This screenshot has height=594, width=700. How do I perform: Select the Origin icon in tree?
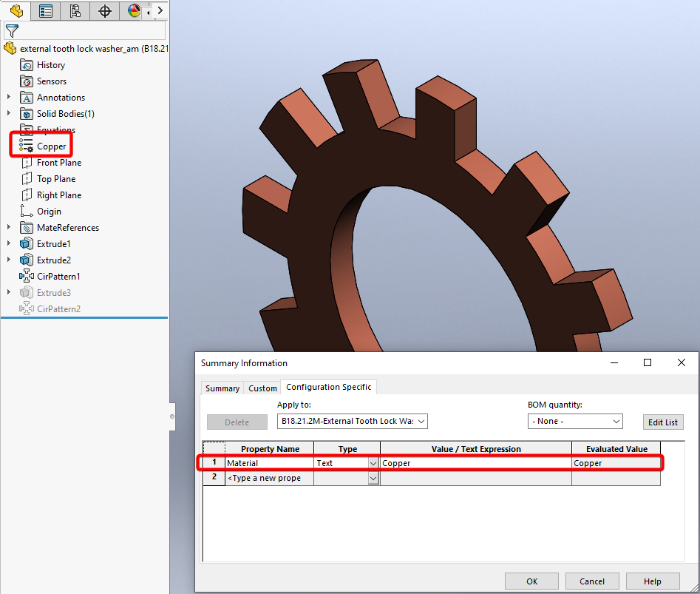[27, 212]
